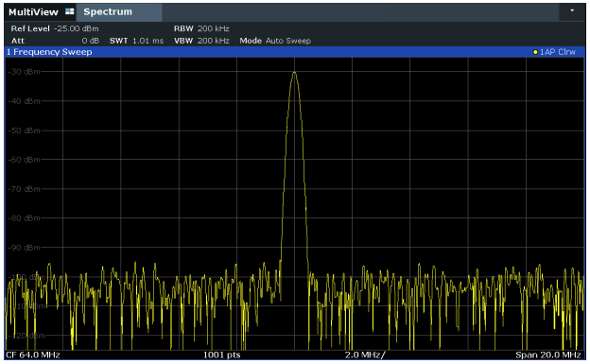Click the -30 dBm axis label
Screen dimensions: 590x364
coord(25,72)
